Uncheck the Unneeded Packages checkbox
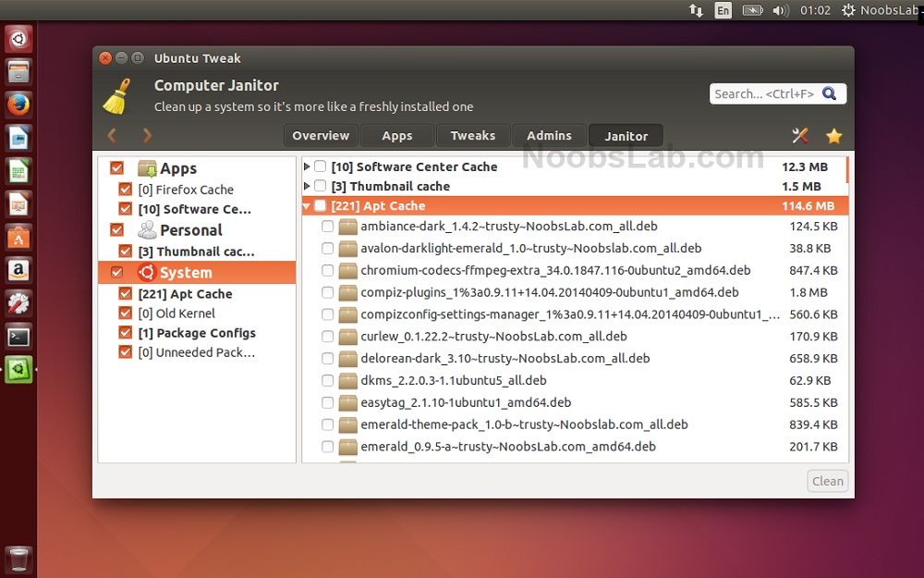Viewport: 924px width, 578px height. 125,352
